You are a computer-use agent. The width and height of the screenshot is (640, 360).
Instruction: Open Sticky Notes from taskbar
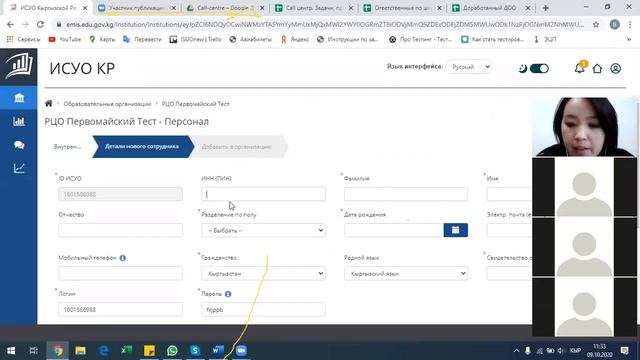pos(149,351)
